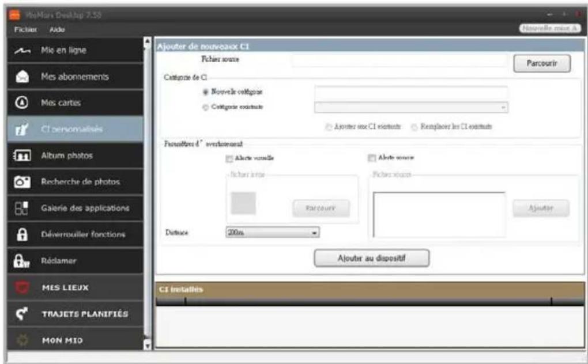Click the MON MIO gear icon
588x364 pixels.
(22, 340)
